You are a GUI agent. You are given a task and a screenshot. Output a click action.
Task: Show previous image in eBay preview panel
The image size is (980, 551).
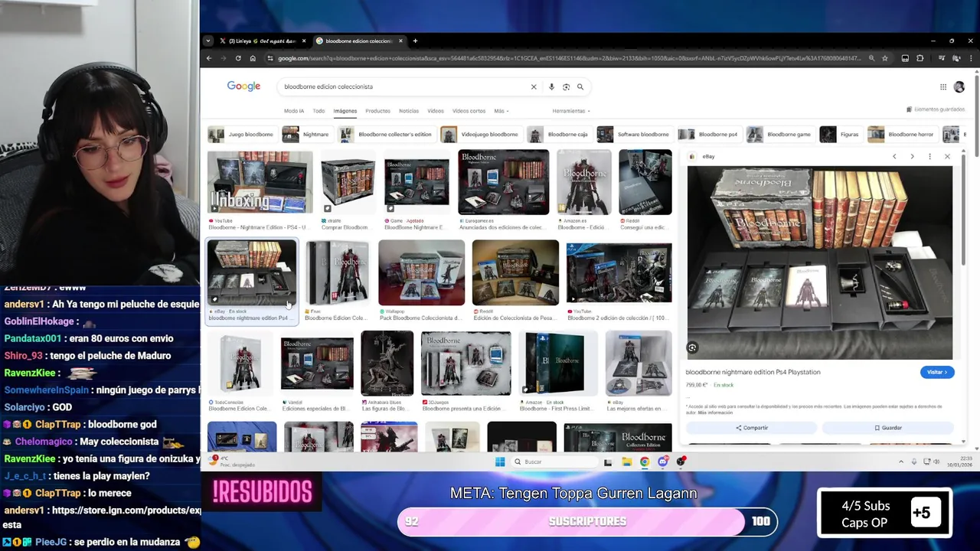pyautogui.click(x=894, y=156)
